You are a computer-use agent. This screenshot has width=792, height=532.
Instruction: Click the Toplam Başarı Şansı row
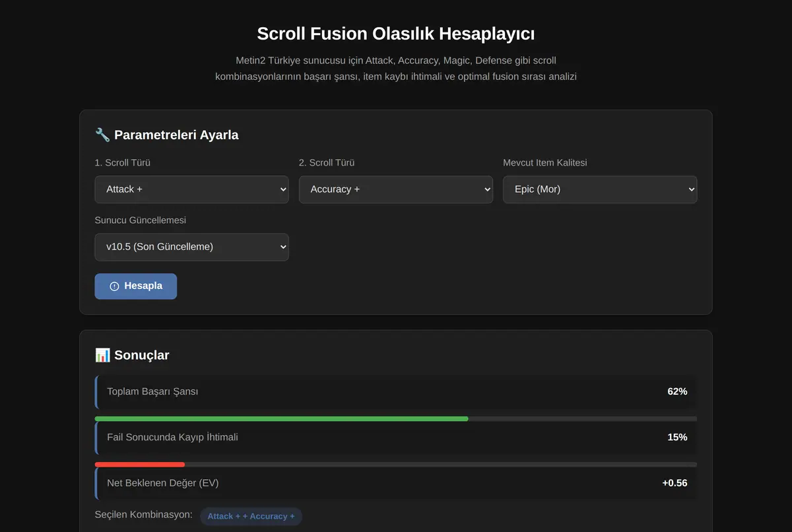click(x=396, y=391)
